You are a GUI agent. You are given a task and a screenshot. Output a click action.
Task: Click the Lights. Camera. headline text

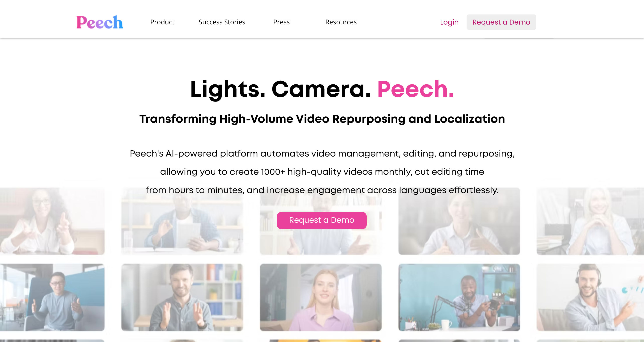(280, 89)
